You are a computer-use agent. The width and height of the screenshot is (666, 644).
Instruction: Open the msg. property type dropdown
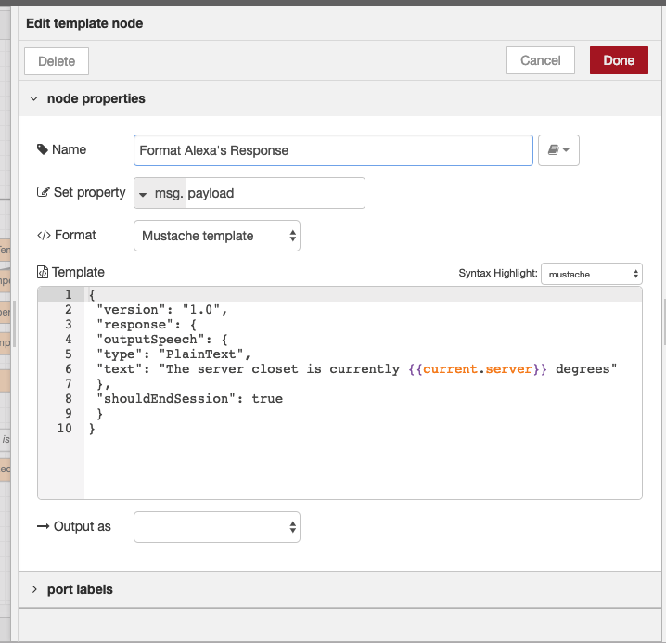(160, 193)
